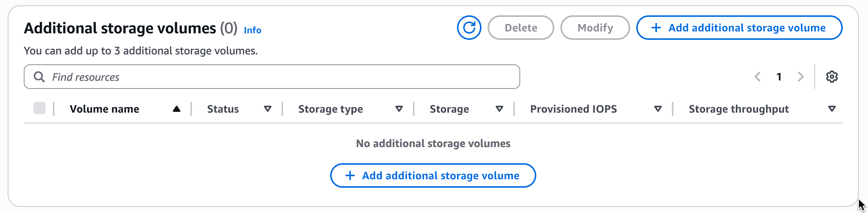Image resolution: width=868 pixels, height=213 pixels.
Task: Click the Volume name column header
Action: point(104,109)
